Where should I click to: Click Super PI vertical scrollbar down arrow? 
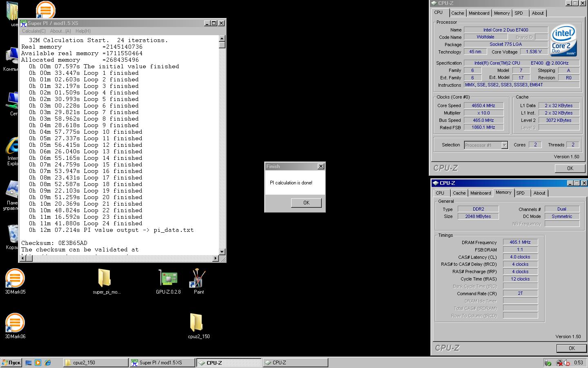(x=222, y=252)
